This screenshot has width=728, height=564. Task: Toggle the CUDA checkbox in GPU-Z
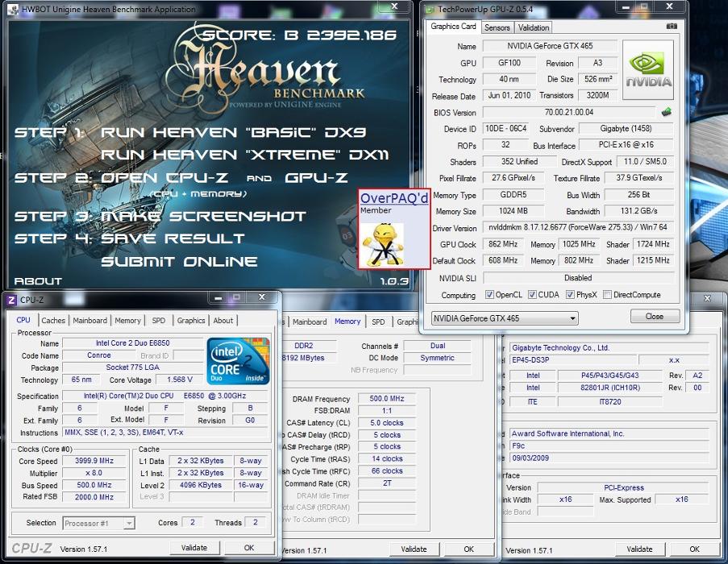[x=532, y=295]
